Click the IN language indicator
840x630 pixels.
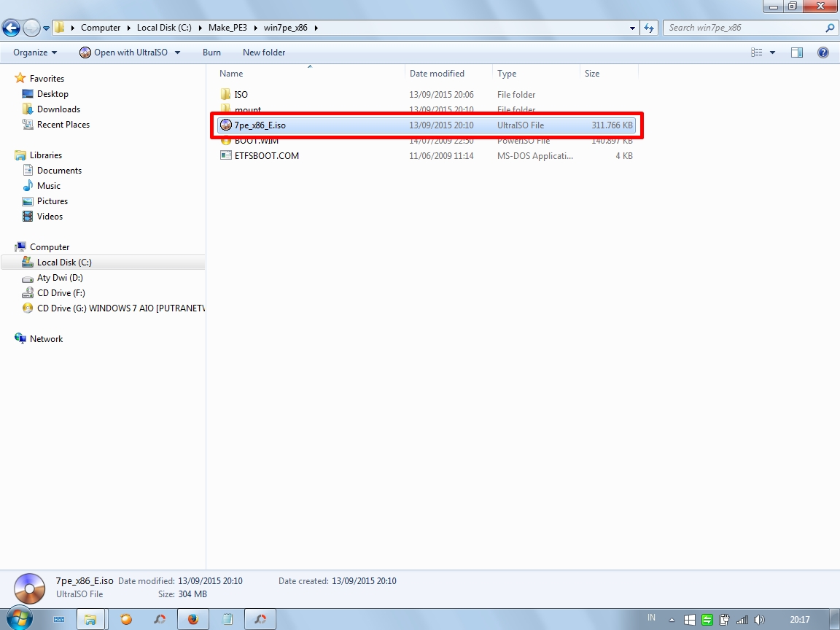click(651, 618)
